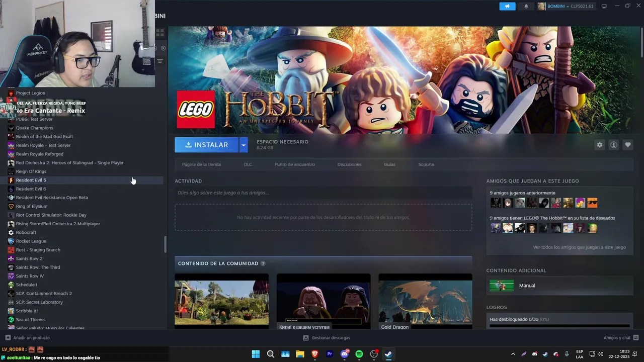The image size is (644, 362).
Task: Open File Explorer from taskbar
Action: 300,354
